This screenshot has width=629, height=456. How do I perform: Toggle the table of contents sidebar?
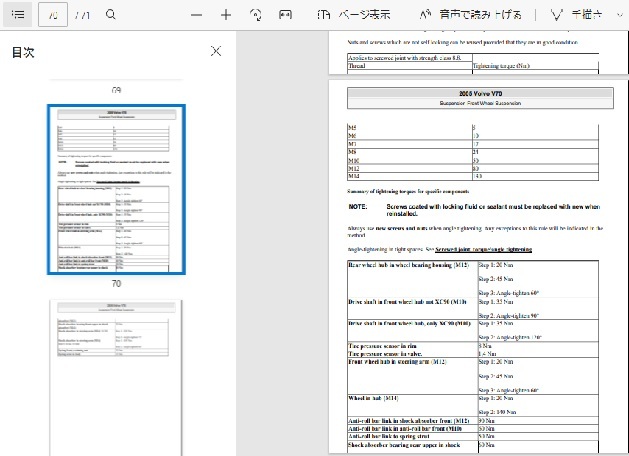tap(18, 15)
